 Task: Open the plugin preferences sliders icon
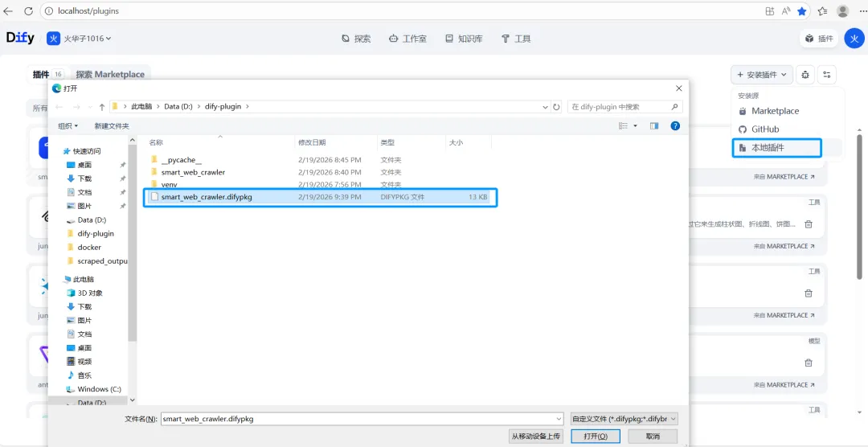click(x=827, y=74)
